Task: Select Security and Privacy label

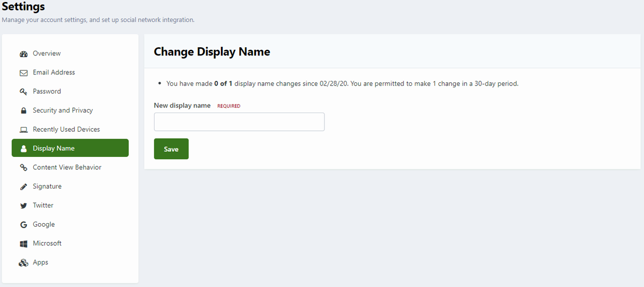Action: (x=63, y=110)
